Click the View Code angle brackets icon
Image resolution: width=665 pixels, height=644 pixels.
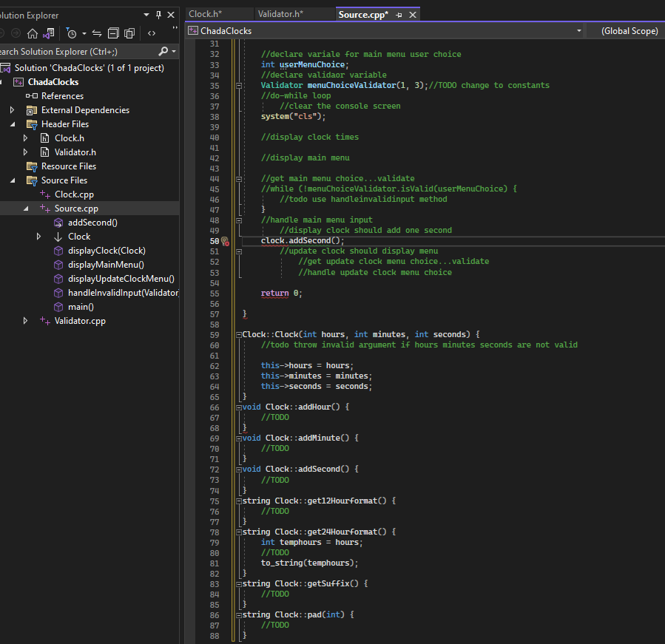[x=152, y=33]
